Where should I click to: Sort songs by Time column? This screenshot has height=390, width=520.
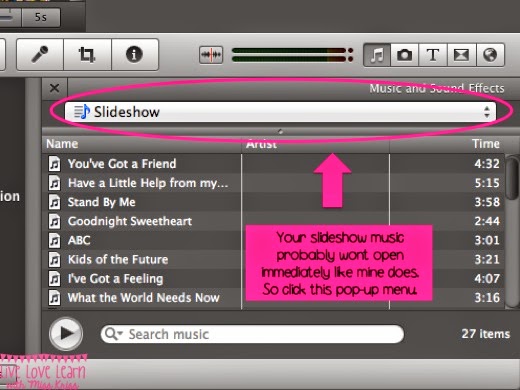pos(447,144)
